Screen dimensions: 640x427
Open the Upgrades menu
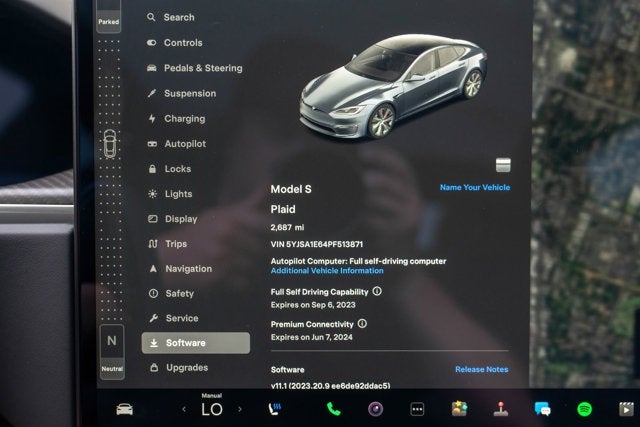(x=179, y=367)
